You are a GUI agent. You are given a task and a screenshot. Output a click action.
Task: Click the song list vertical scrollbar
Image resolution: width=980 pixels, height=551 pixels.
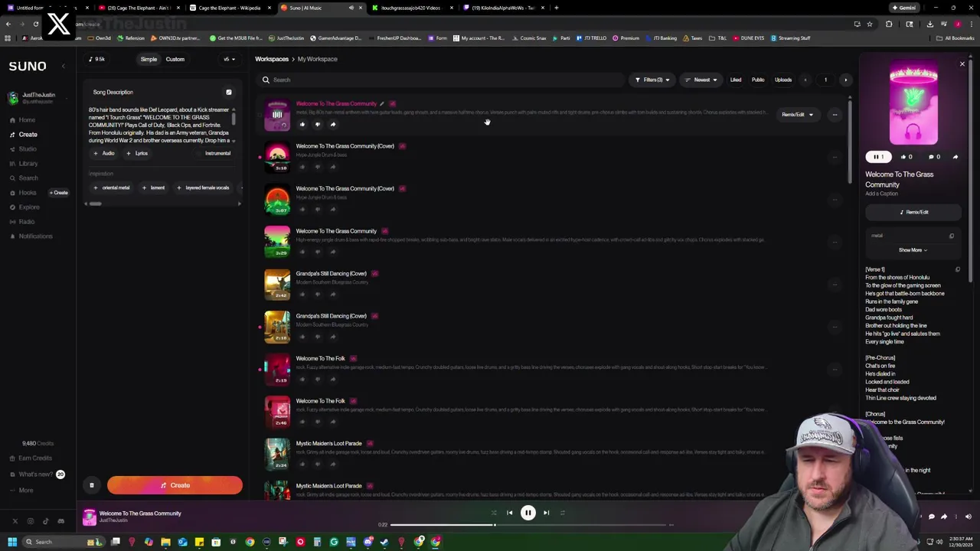click(848, 142)
